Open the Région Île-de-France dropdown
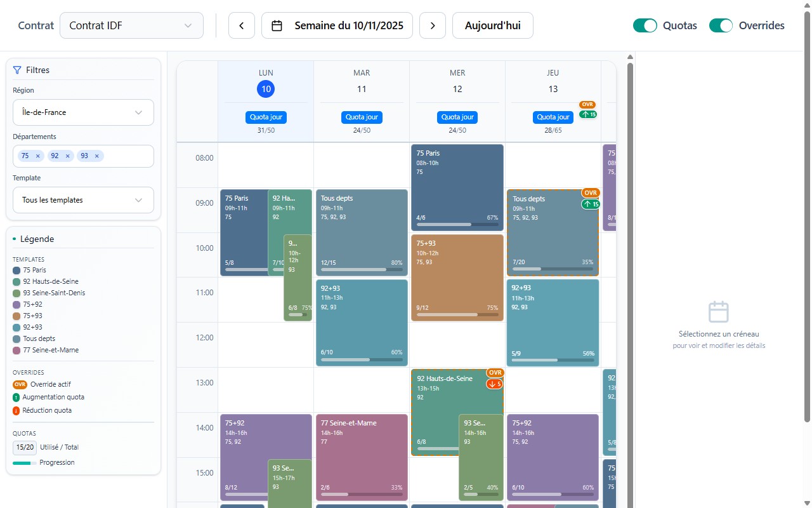Screen dimensions: 812x508 (x=83, y=112)
